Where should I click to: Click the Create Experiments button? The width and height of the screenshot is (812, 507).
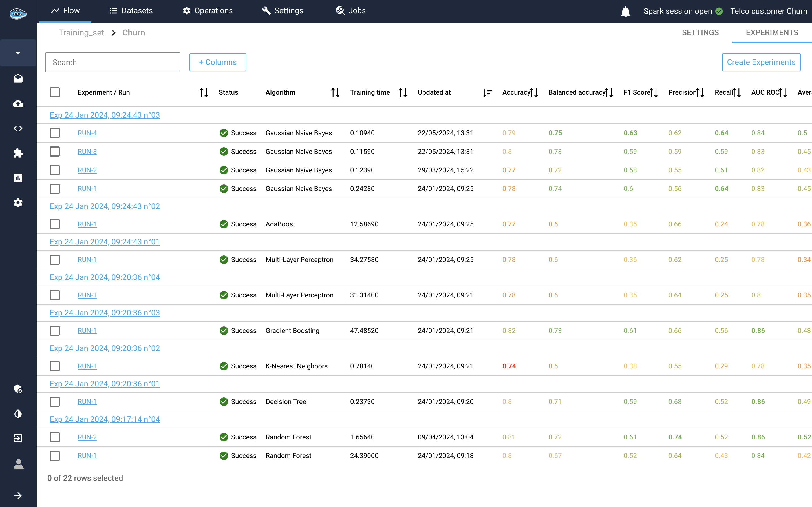[761, 62]
